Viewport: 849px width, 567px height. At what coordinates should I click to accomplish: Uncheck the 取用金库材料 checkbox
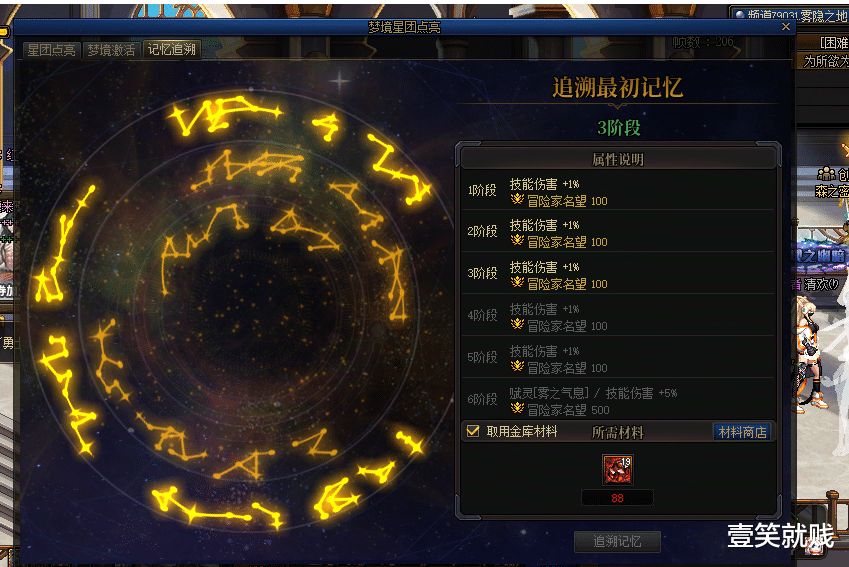473,431
